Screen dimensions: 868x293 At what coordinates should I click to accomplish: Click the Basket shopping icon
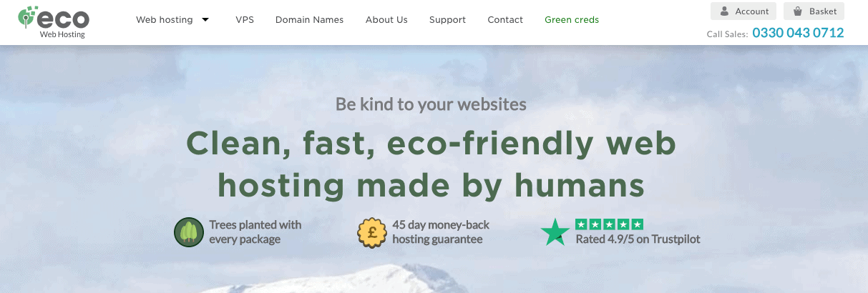click(x=798, y=11)
